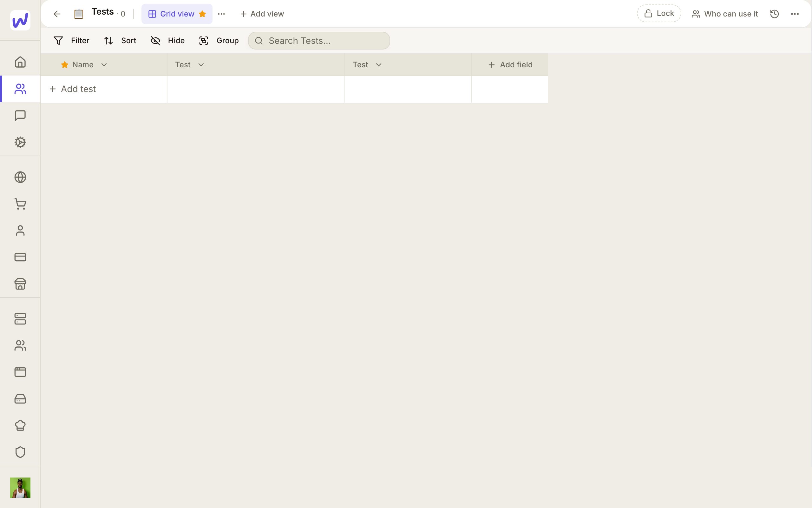Open the Grid view options ellipsis
812x508 pixels.
(x=221, y=14)
